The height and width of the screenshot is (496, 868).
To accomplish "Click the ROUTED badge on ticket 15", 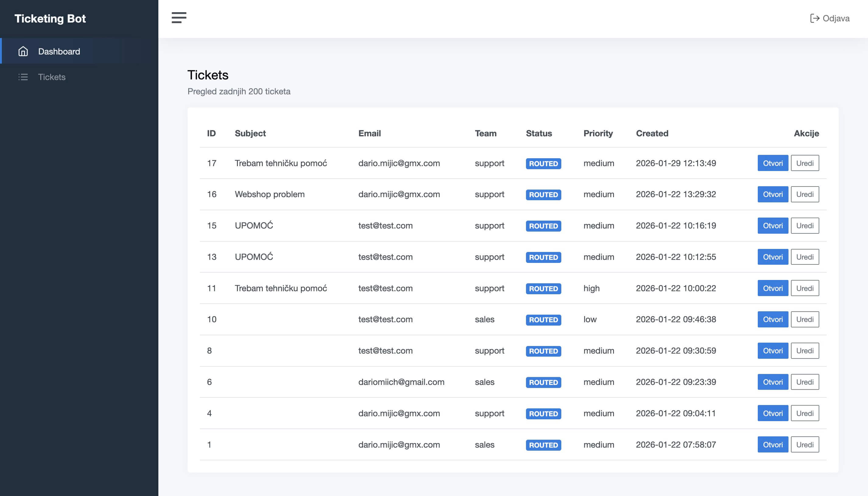I will click(x=543, y=226).
